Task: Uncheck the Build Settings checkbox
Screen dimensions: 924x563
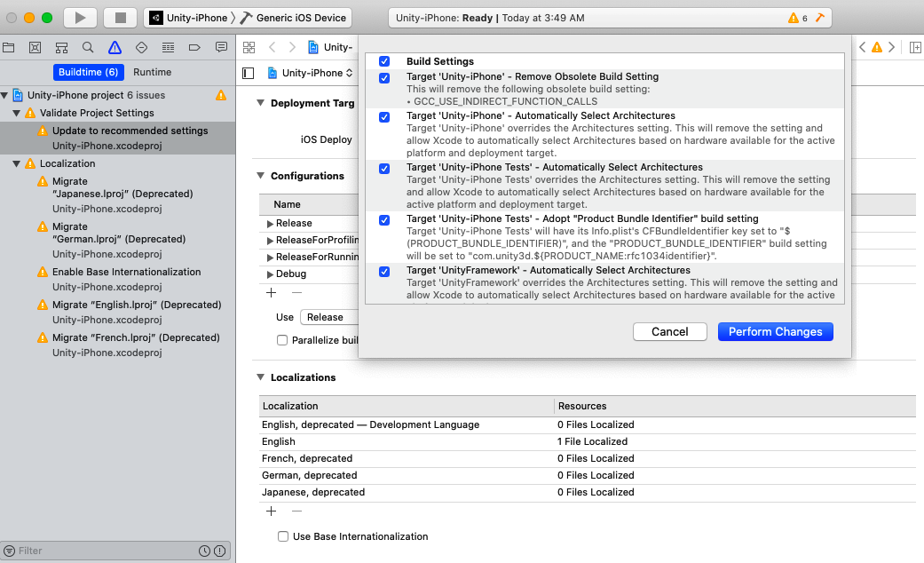Action: [384, 61]
